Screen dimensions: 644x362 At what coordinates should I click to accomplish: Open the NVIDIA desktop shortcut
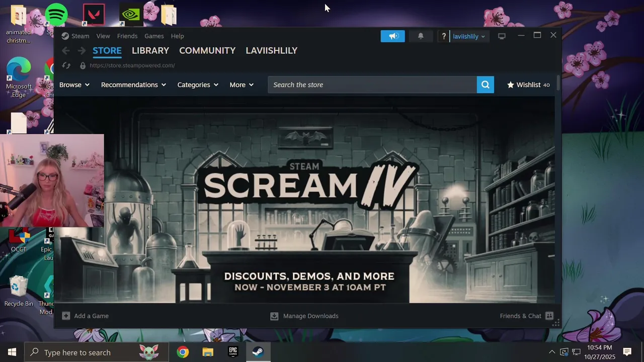130,15
